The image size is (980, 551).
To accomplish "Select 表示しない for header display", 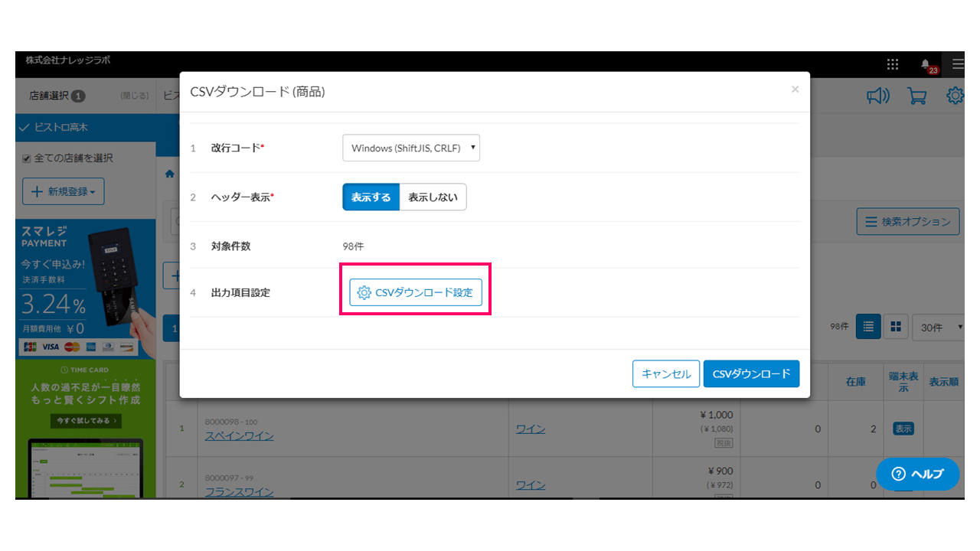I will pos(433,197).
